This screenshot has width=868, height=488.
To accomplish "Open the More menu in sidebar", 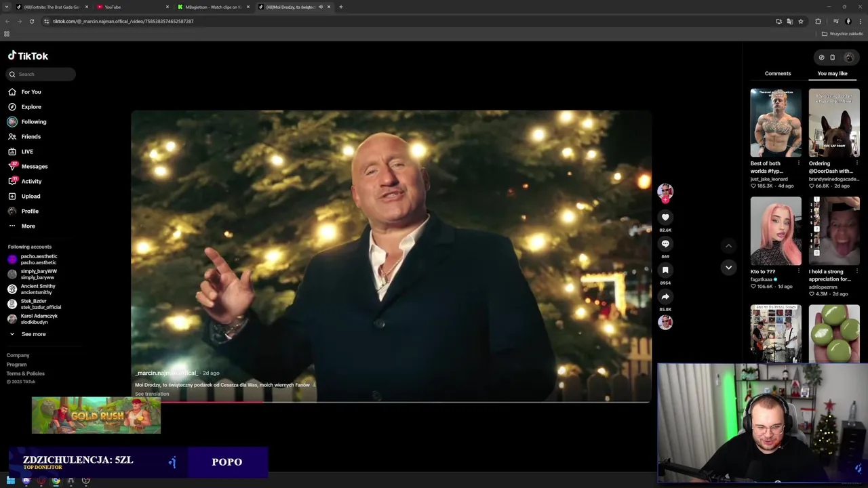I will coord(22,226).
